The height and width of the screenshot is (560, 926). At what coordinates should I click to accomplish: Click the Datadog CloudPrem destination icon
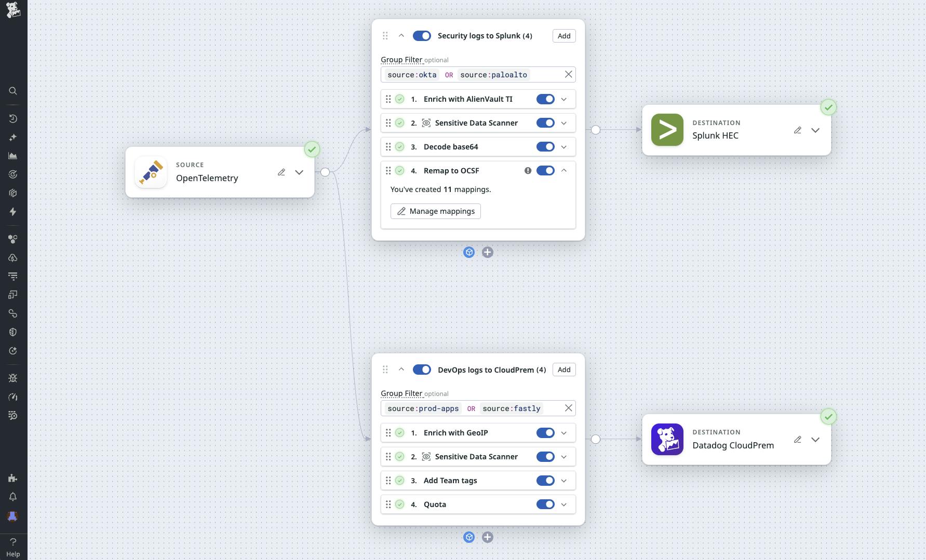tap(667, 439)
